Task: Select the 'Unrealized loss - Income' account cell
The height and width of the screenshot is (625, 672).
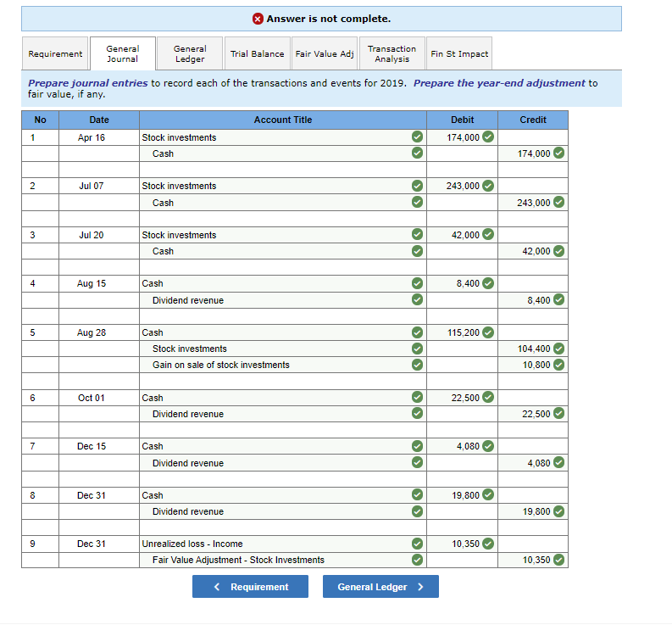Action: (283, 544)
